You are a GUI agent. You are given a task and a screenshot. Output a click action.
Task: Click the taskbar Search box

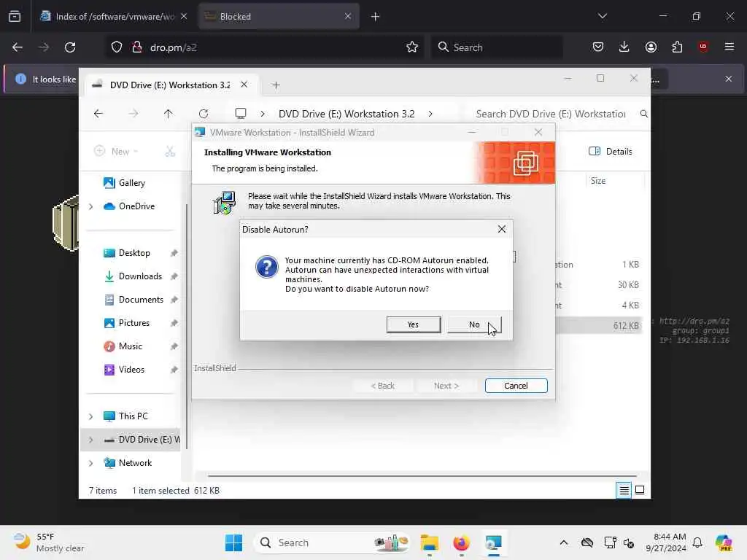pos(333,542)
